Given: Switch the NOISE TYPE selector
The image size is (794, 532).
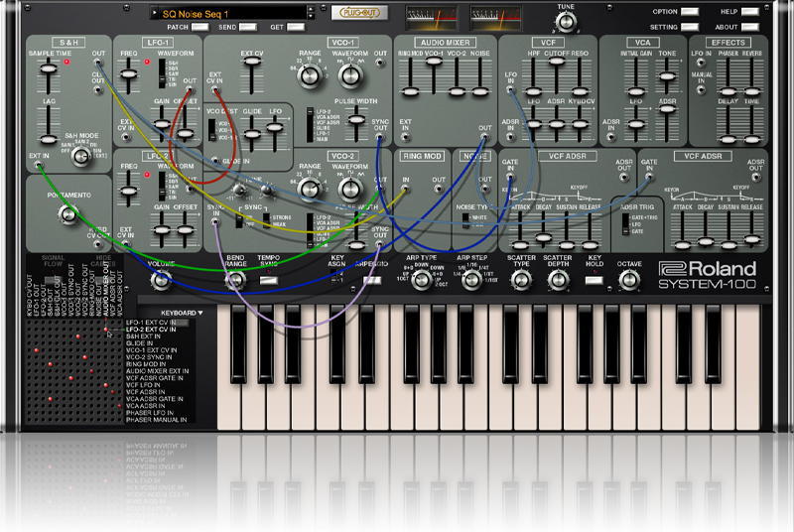Looking at the screenshot, I should [x=465, y=220].
